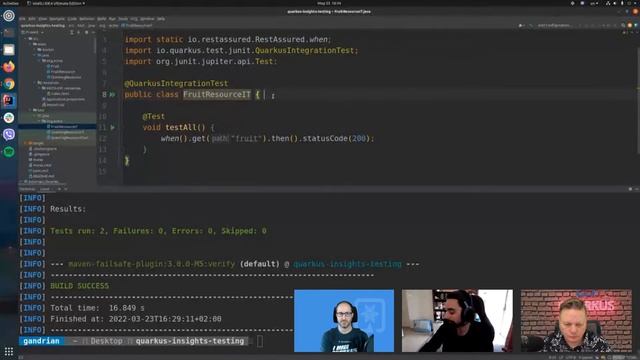
Task: Click the top bar clock
Action: click(329, 3)
